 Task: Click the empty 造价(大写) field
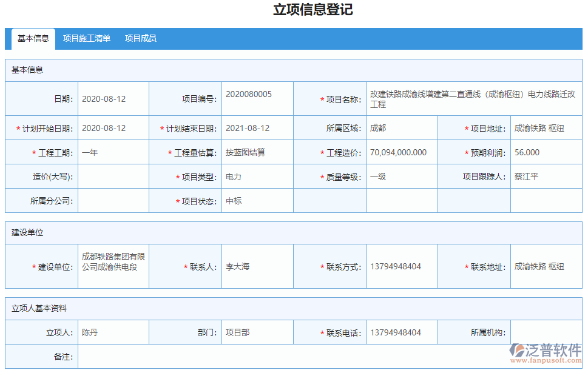pos(112,177)
